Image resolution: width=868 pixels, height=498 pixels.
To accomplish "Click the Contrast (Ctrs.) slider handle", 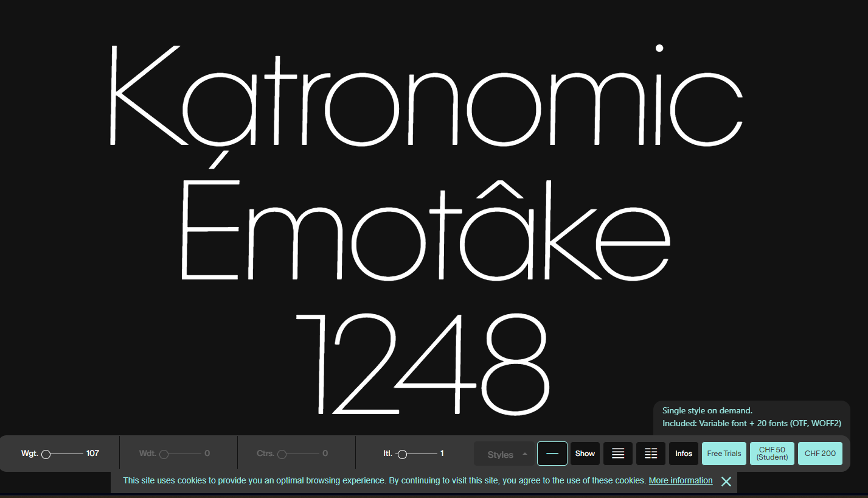I will click(282, 454).
